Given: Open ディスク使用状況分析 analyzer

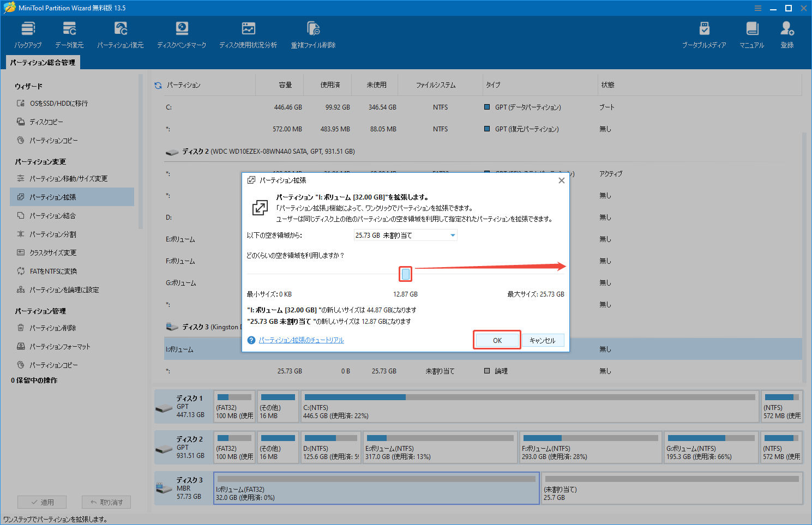Looking at the screenshot, I should coord(248,34).
